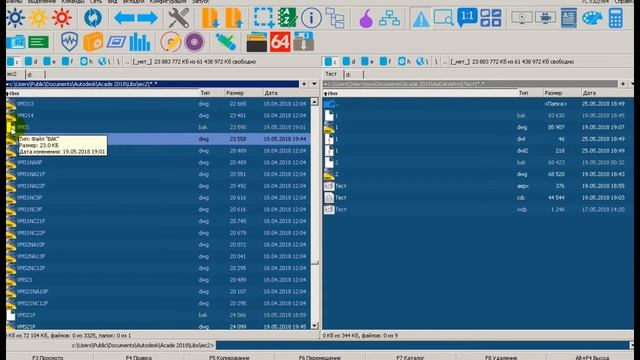Click the orange disc burning icon

[x=171, y=42]
